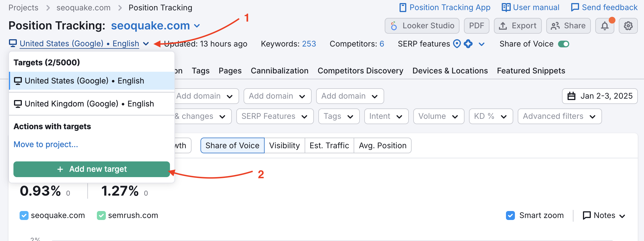
Task: Switch to the Tags tab
Action: pyautogui.click(x=200, y=71)
